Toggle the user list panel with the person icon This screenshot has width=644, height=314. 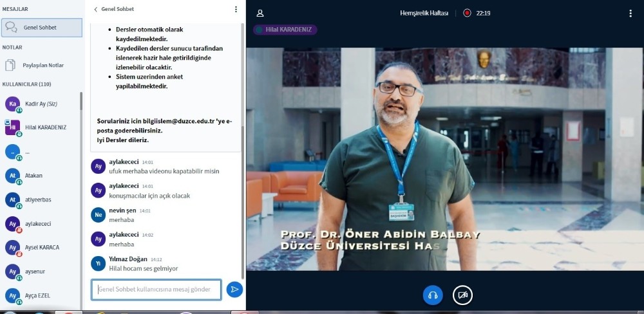point(260,13)
